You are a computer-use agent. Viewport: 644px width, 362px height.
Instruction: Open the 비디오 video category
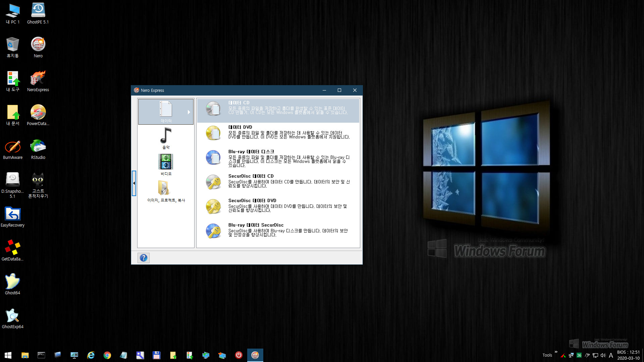pos(166,165)
